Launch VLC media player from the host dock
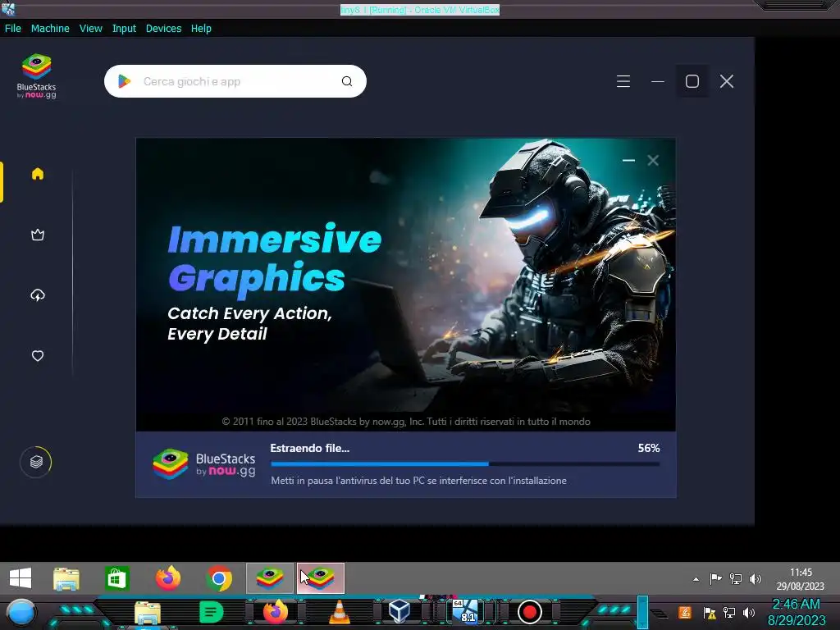840x630 pixels. tap(339, 612)
